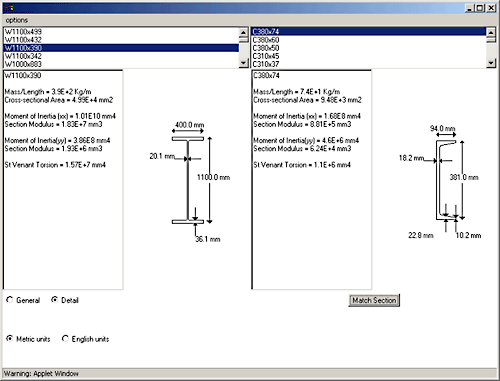Viewport: 500px width, 381px height.
Task: Select C310x45 channel section
Action: point(369,56)
